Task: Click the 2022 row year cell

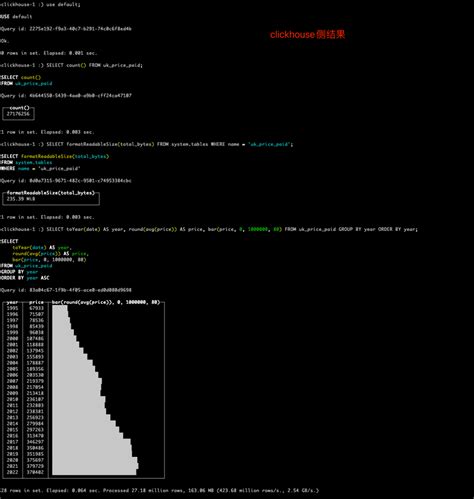Action: pos(12,472)
